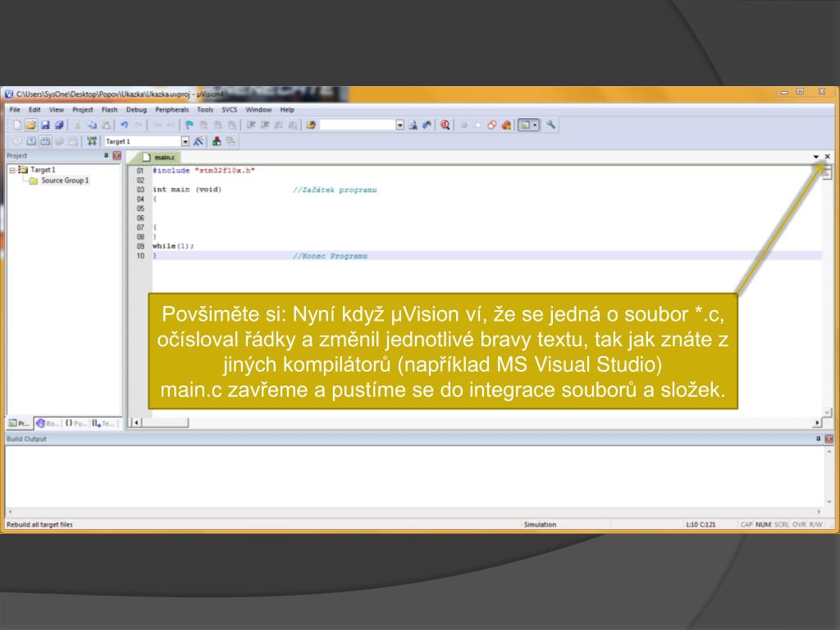Click the int main (void) code line

pyautogui.click(x=186, y=189)
